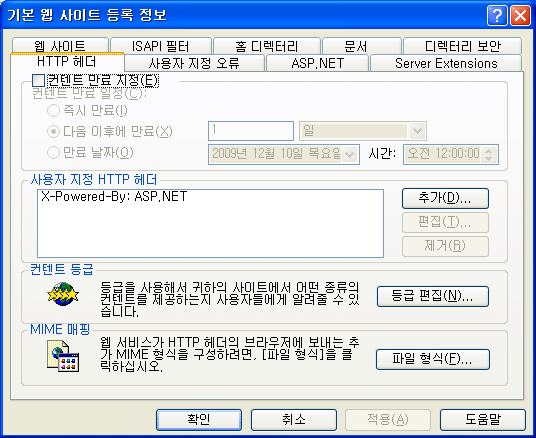The height and width of the screenshot is (438, 536).
Task: Switch to the 문서 tab
Action: pyautogui.click(x=362, y=45)
